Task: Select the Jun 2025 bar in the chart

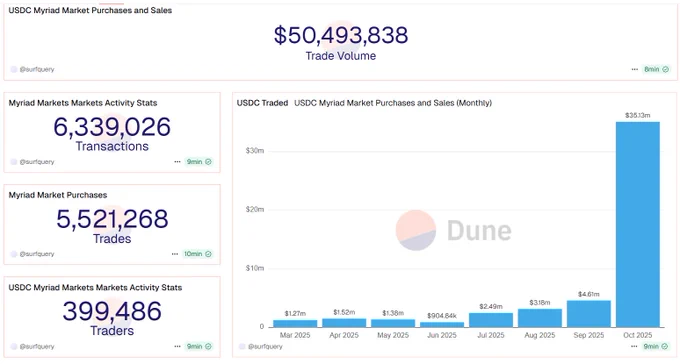Action: [x=441, y=325]
